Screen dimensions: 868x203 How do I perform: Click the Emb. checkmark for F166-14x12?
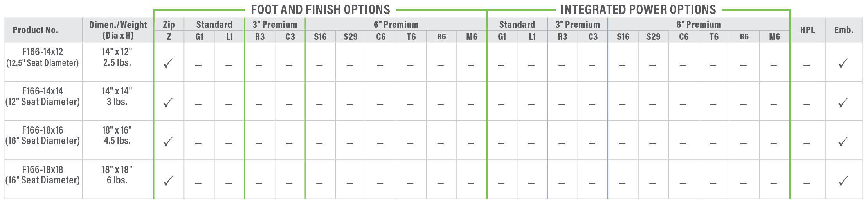tap(843, 63)
